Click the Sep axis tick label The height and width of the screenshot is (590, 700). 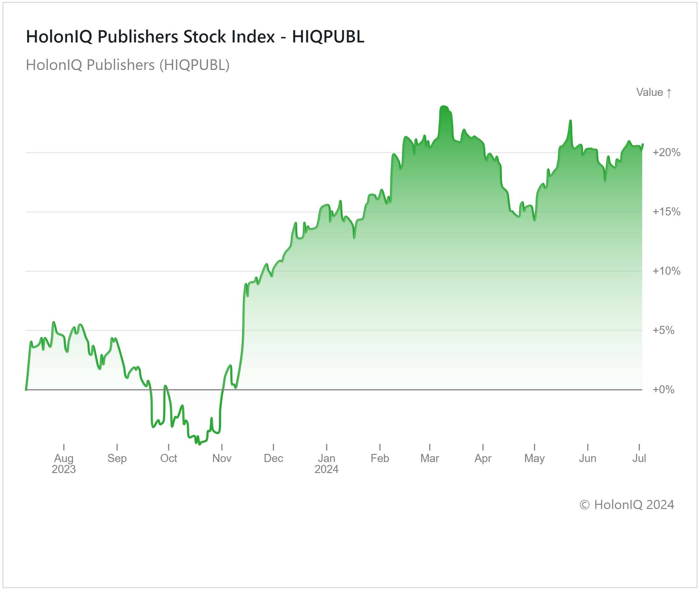click(x=117, y=458)
